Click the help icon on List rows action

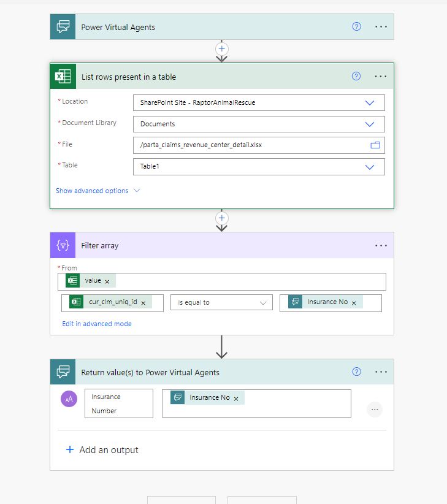coord(356,76)
